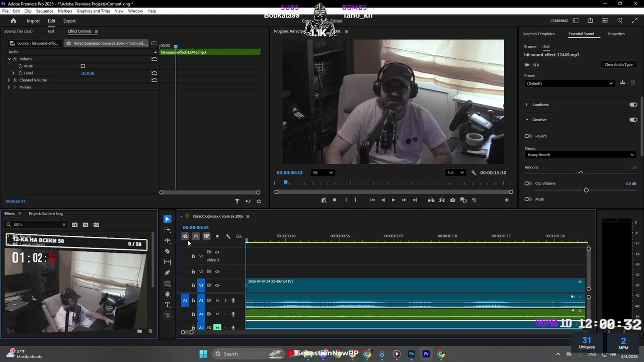Check the Mute checkbox in Effect Controls
Image resolution: width=644 pixels, height=362 pixels.
pyautogui.click(x=83, y=66)
